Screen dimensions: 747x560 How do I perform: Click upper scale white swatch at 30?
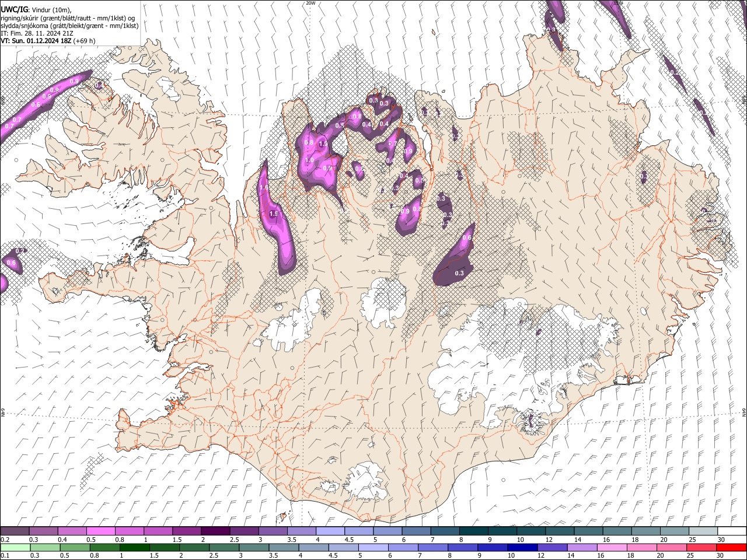[732, 531]
